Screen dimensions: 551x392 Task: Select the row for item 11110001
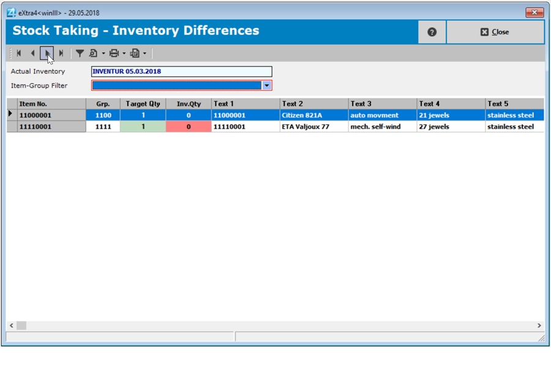46,126
